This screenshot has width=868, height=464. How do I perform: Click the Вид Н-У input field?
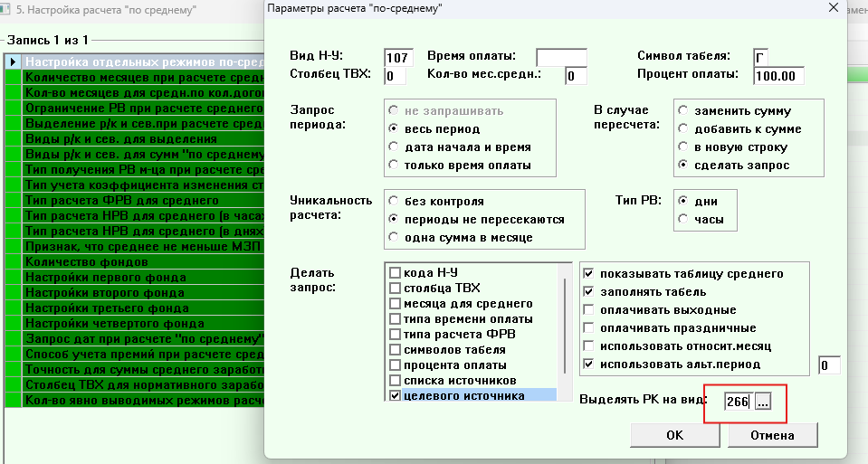397,58
